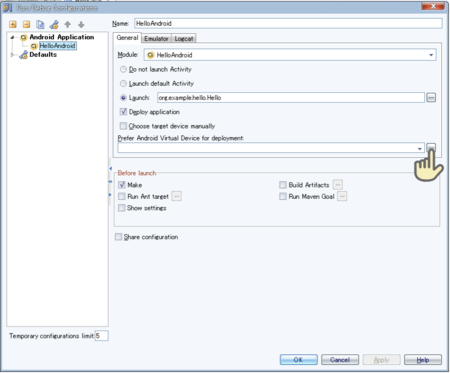450x373 pixels.
Task: Toggle Deploy application checkbox
Action: coord(123,112)
